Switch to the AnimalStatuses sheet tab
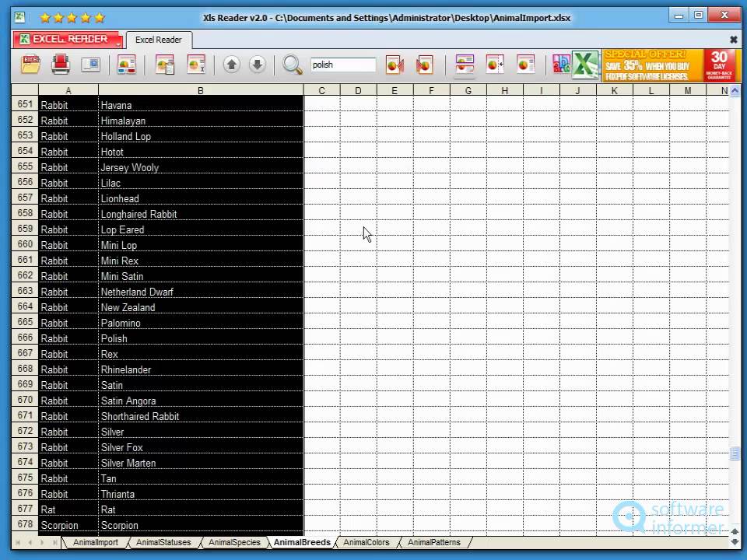This screenshot has height=560, width=747. (x=163, y=542)
